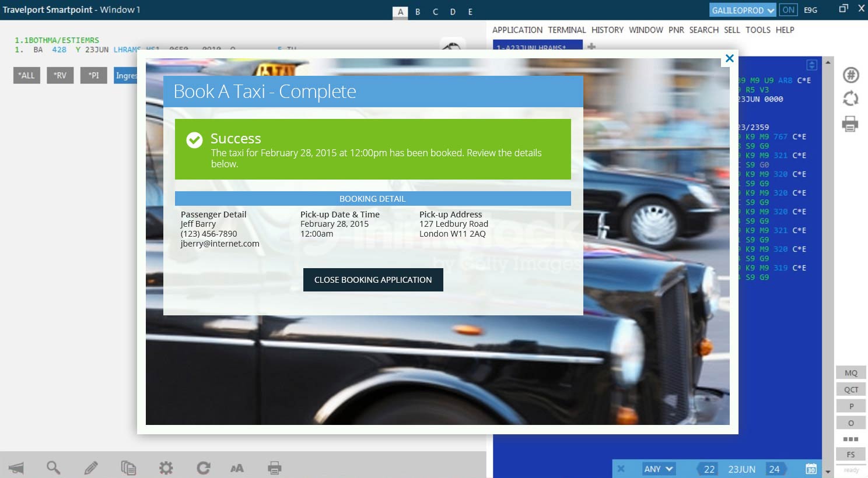Open the TOOLS menu
This screenshot has height=478, width=868.
click(x=758, y=30)
